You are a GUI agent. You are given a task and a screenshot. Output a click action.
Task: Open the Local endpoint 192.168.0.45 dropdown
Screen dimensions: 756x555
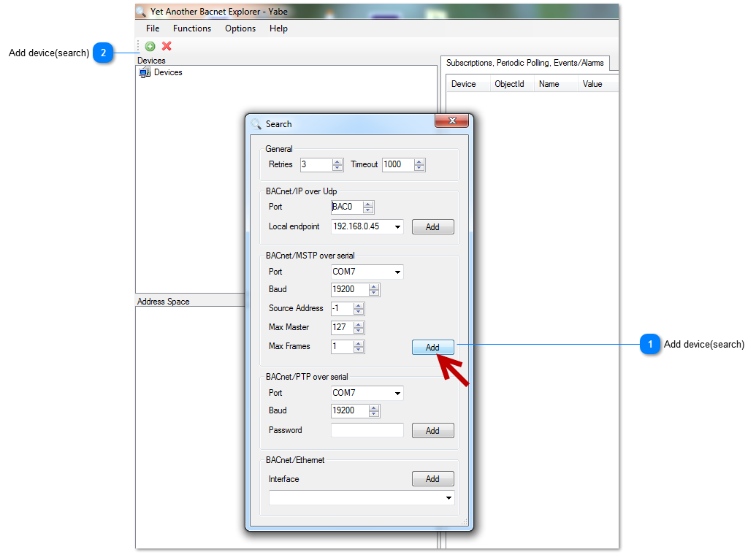[x=367, y=226]
